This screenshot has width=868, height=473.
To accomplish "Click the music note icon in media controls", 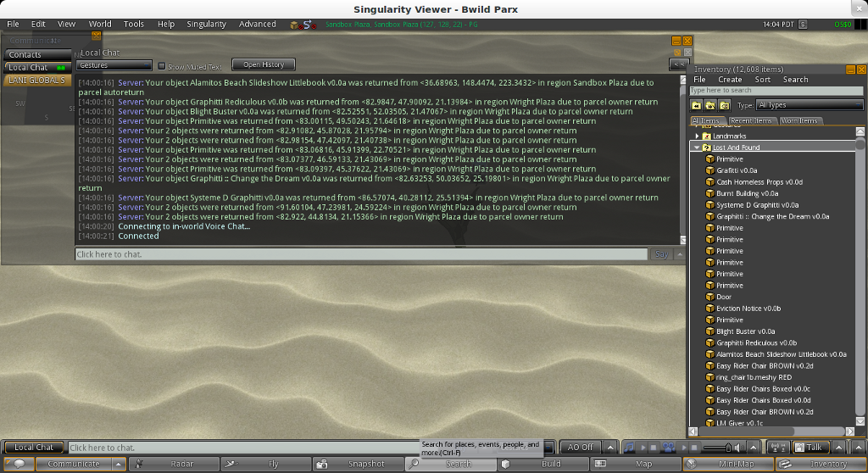I will coord(629,447).
